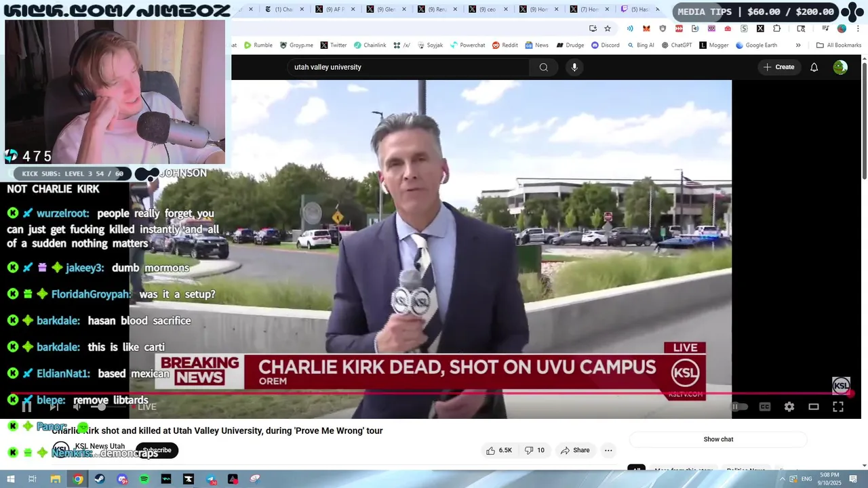This screenshot has height=488, width=868.
Task: Open the Rumble bookmark
Action: click(258, 45)
